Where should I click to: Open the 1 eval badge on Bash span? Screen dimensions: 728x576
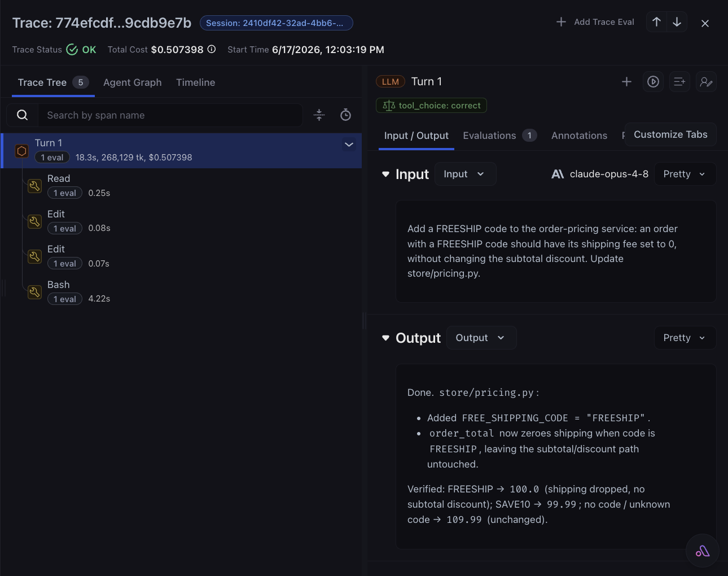(65, 299)
